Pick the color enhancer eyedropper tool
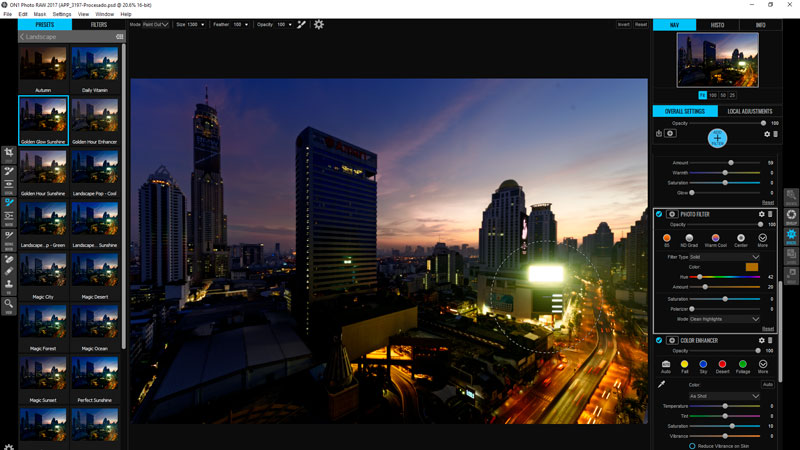 click(661, 384)
